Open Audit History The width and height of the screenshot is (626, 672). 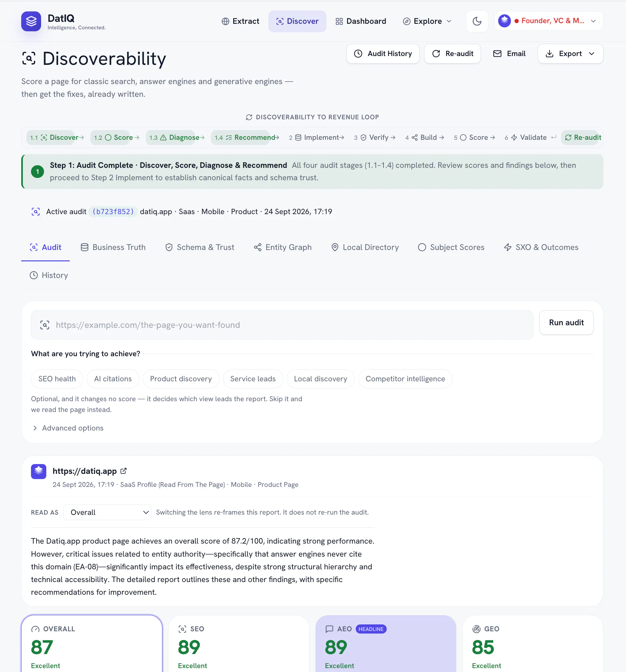click(x=383, y=54)
